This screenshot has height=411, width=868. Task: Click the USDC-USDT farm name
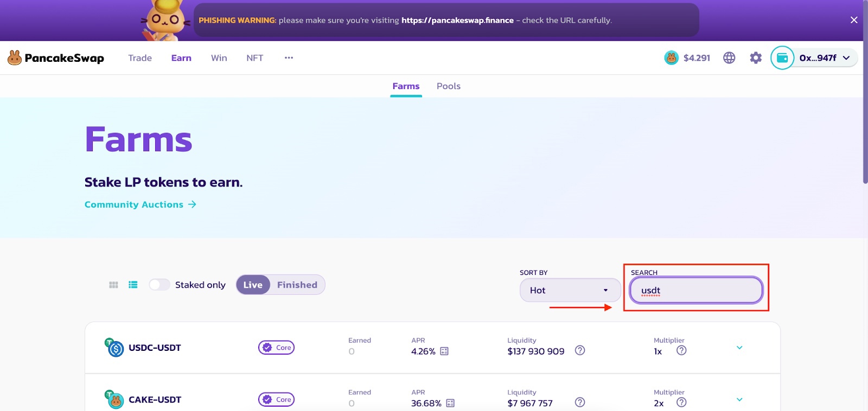pyautogui.click(x=155, y=348)
